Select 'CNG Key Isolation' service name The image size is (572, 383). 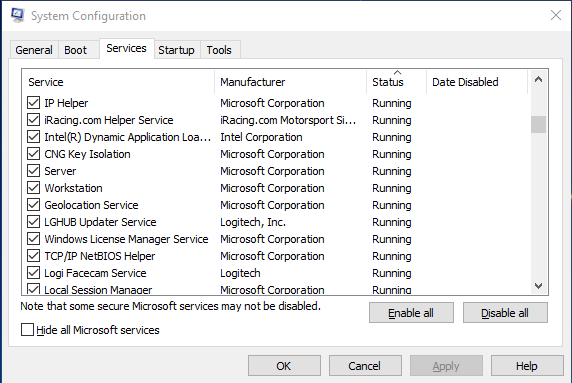(x=87, y=154)
